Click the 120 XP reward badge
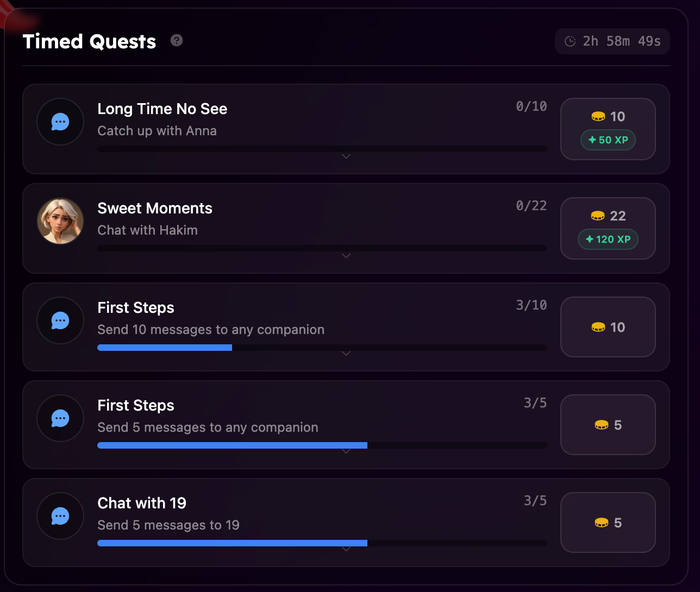700x592 pixels. point(608,240)
